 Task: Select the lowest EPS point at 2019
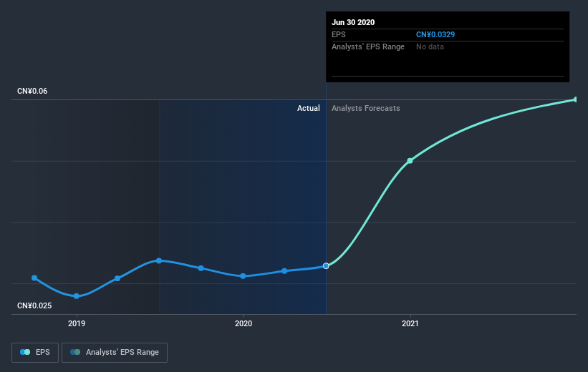coord(77,296)
